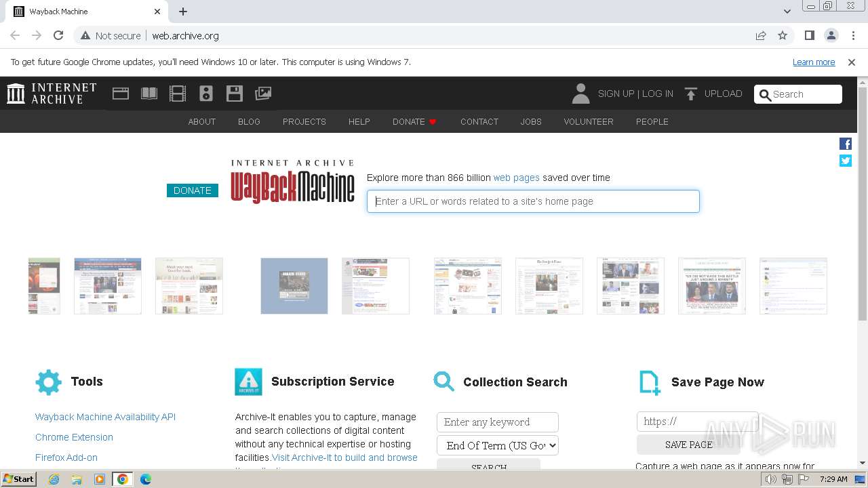The height and width of the screenshot is (488, 868).
Task: Open the PEOPLE menu item
Action: 652,122
